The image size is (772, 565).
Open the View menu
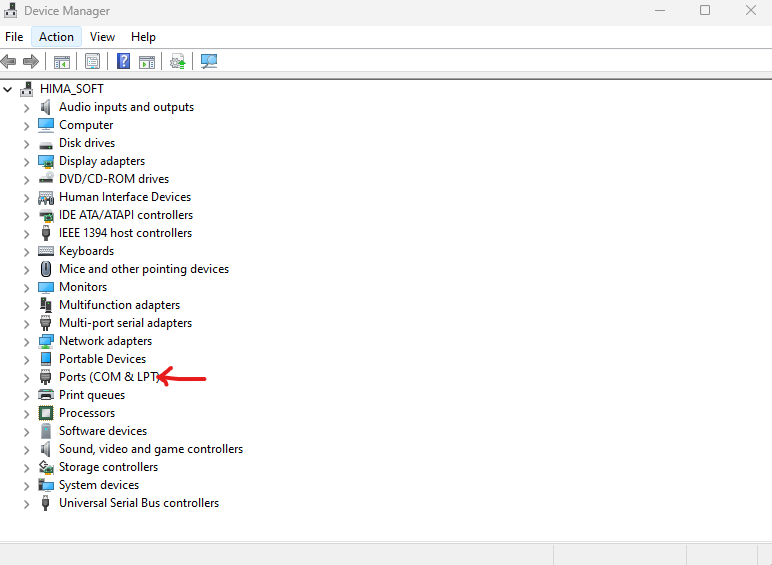point(102,37)
